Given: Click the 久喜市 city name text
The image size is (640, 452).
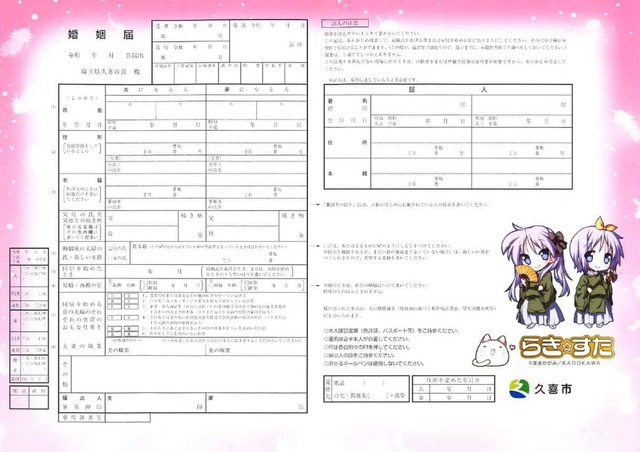Looking at the screenshot, I should 553,389.
